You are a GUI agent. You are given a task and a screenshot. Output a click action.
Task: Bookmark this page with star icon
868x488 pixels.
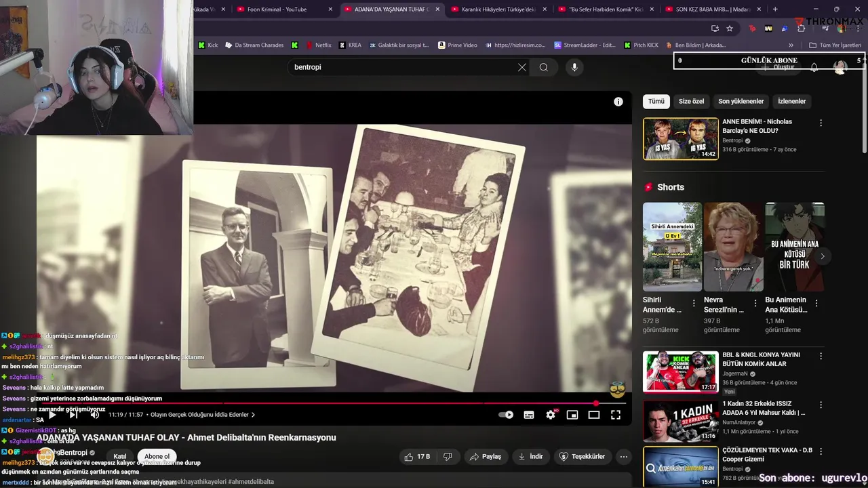tap(730, 28)
